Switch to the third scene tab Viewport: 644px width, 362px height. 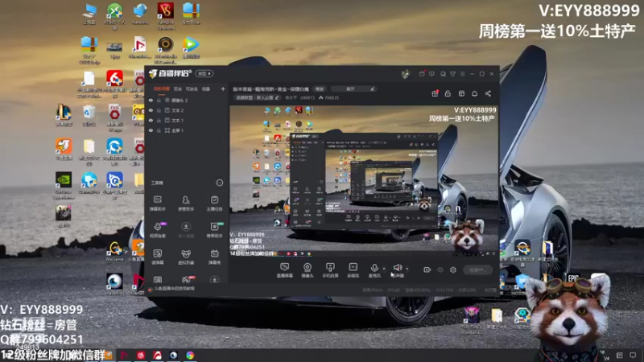coord(192,88)
